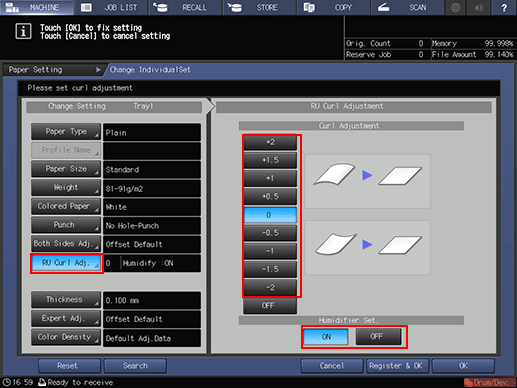
Task: Set curl adjustment to OFF
Action: [x=270, y=306]
